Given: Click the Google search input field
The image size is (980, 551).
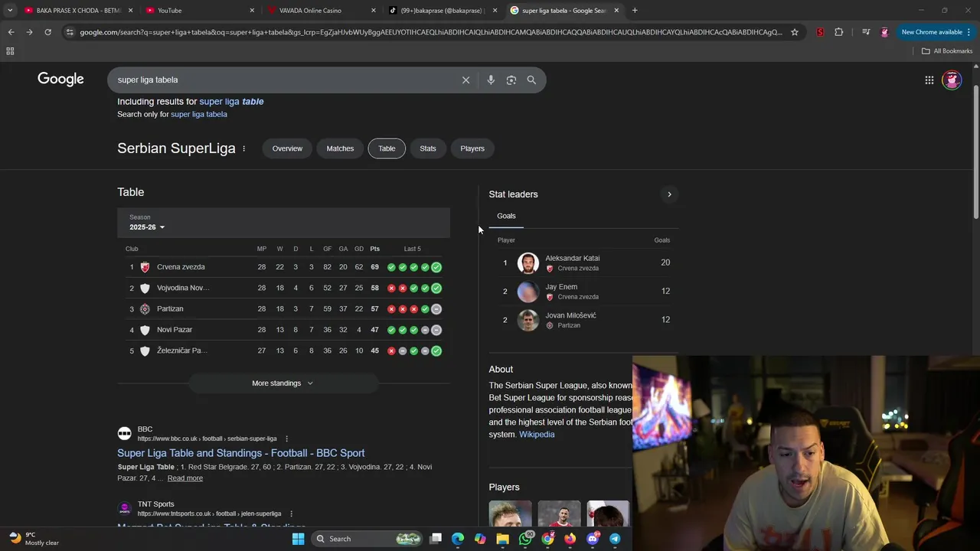Looking at the screenshot, I should 283,80.
